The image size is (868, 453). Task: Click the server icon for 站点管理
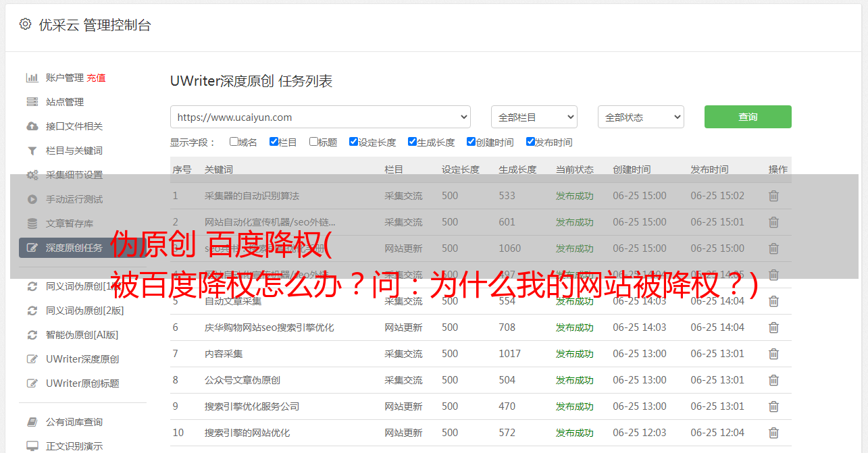point(32,102)
